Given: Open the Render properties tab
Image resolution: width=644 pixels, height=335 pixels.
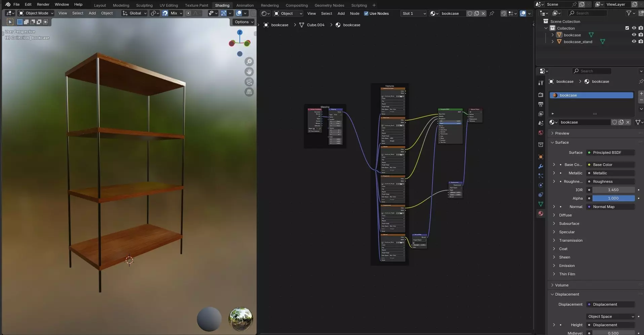Looking at the screenshot, I should pos(541,95).
